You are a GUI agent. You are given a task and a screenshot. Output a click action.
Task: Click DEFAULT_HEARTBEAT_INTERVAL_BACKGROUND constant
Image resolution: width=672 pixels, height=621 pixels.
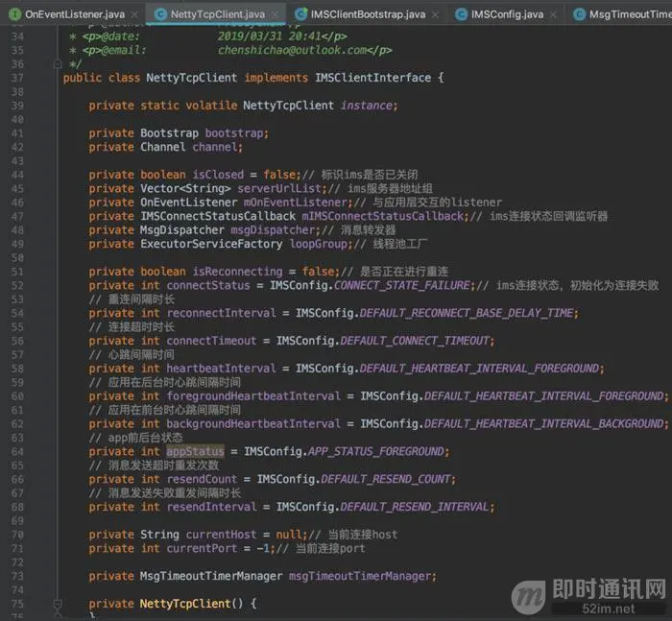[x=544, y=424]
